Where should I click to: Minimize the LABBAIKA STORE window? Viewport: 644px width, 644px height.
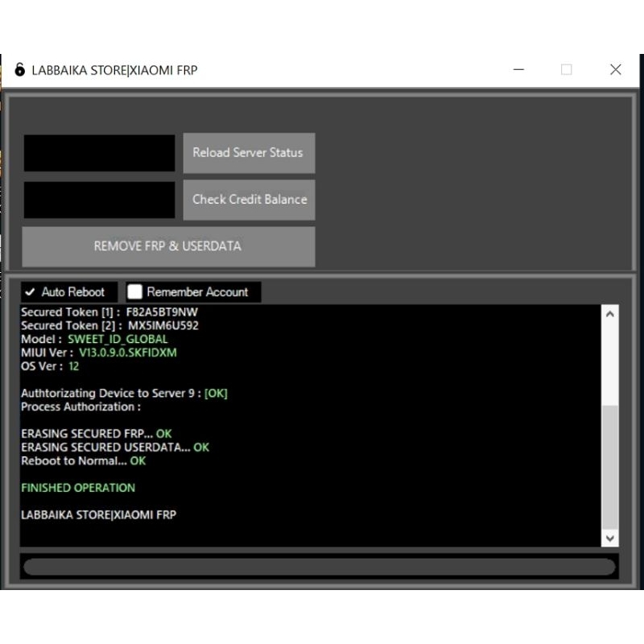518,69
